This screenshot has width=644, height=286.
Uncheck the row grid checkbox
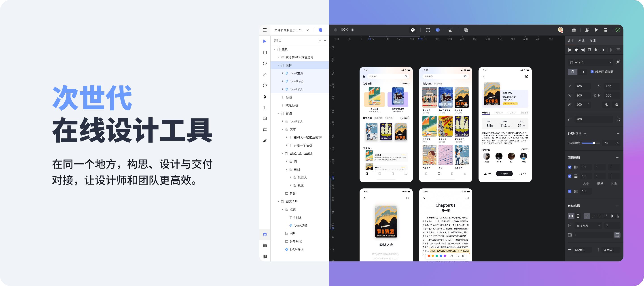[x=570, y=176]
